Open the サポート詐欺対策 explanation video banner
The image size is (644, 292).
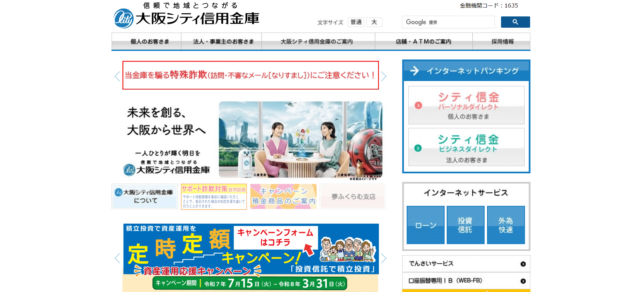tap(214, 197)
